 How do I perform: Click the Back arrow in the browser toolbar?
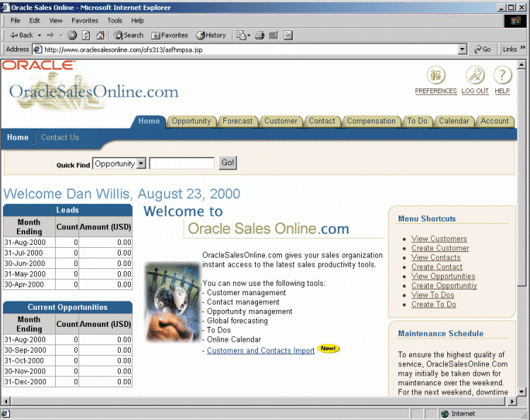pyautogui.click(x=21, y=35)
